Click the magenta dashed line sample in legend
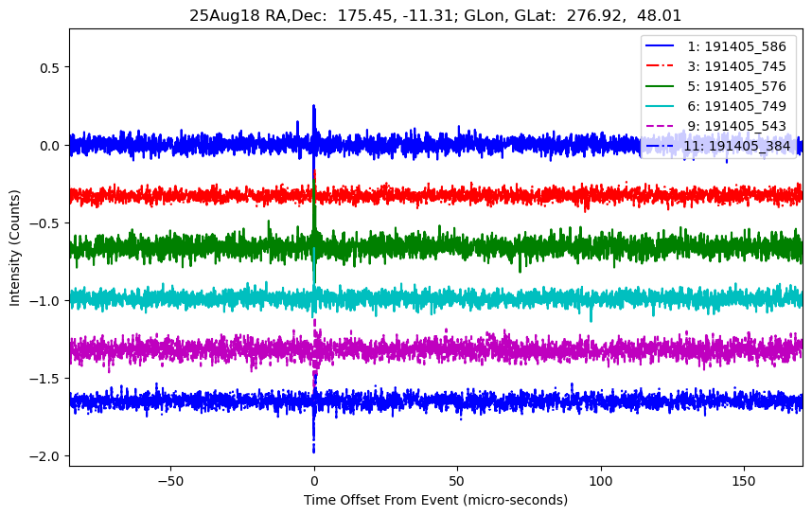Screen dimensions: 812x516 (x=661, y=126)
